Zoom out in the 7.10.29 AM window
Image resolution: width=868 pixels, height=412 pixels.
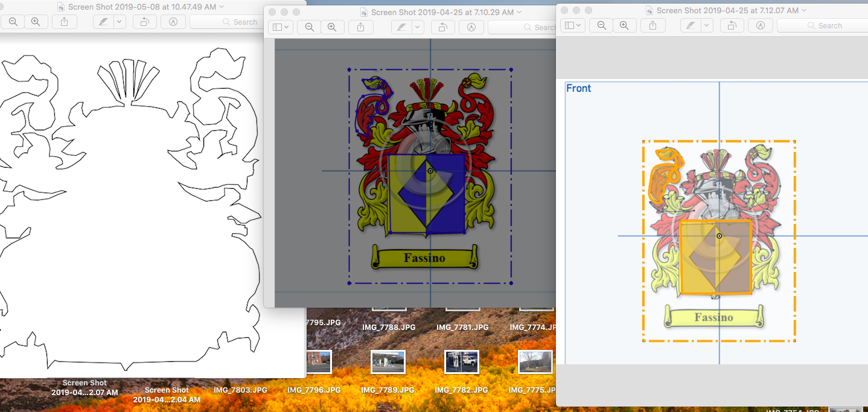pos(309,27)
